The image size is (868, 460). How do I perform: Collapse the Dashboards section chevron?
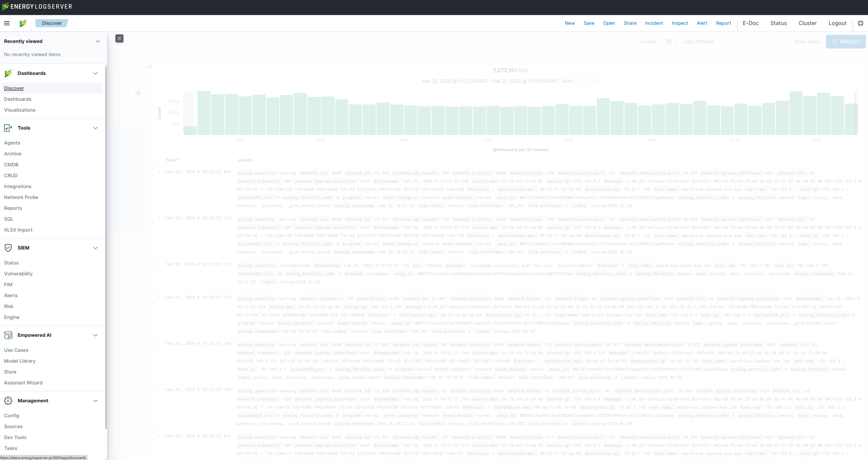click(95, 73)
